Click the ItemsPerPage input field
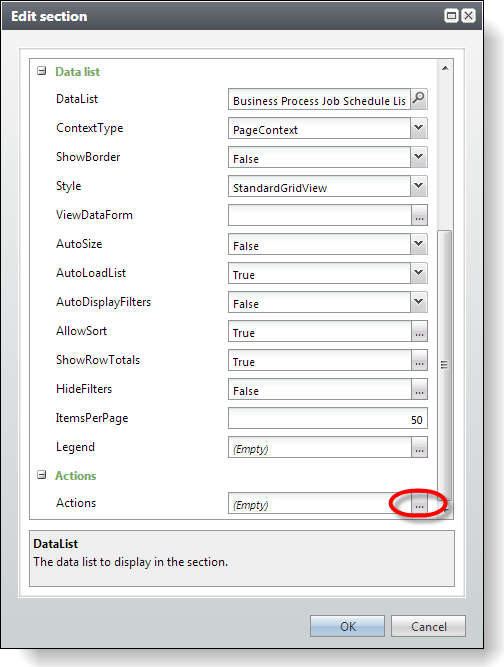 [x=327, y=419]
